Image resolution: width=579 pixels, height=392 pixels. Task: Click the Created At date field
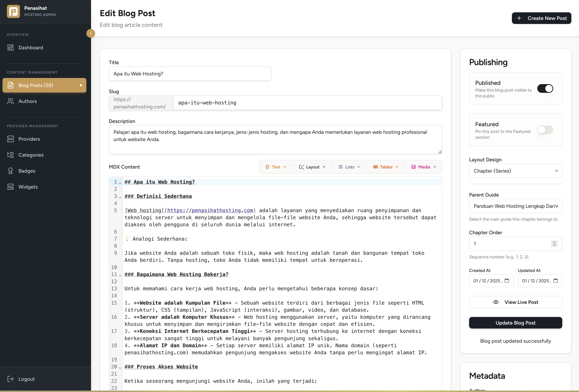point(491,281)
